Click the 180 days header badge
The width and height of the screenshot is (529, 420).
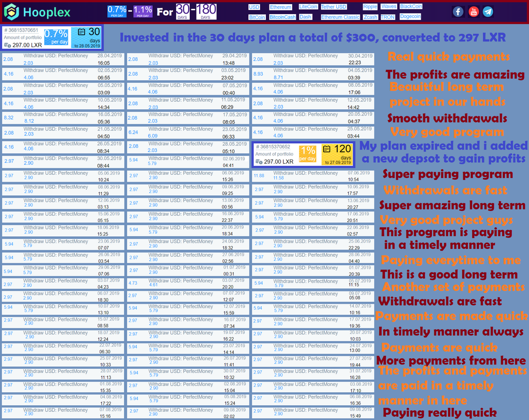pyautogui.click(x=206, y=12)
